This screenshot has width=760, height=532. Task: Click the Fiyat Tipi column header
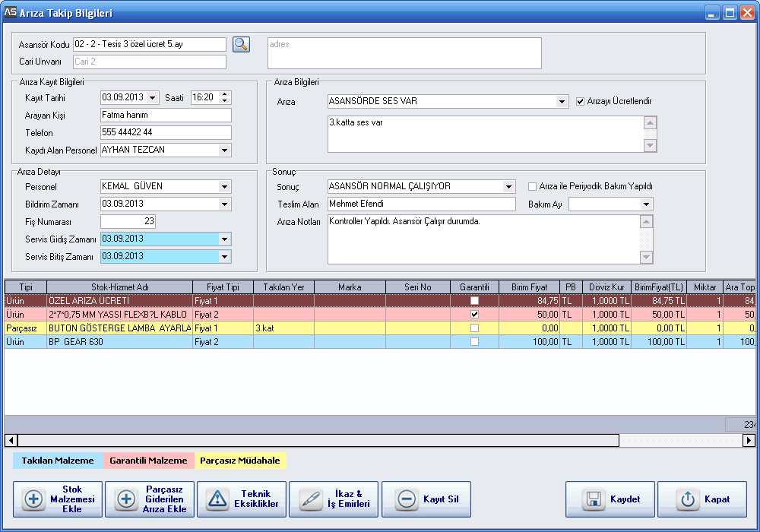pos(223,287)
